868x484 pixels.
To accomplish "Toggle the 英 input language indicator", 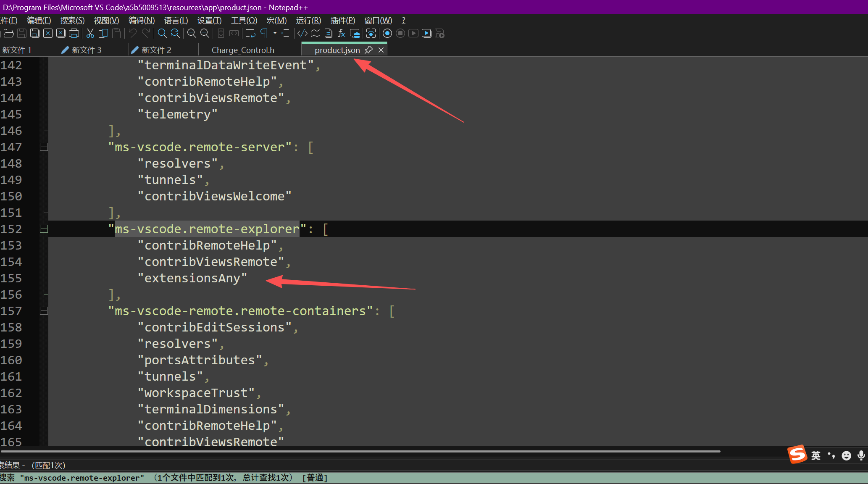I will point(815,455).
